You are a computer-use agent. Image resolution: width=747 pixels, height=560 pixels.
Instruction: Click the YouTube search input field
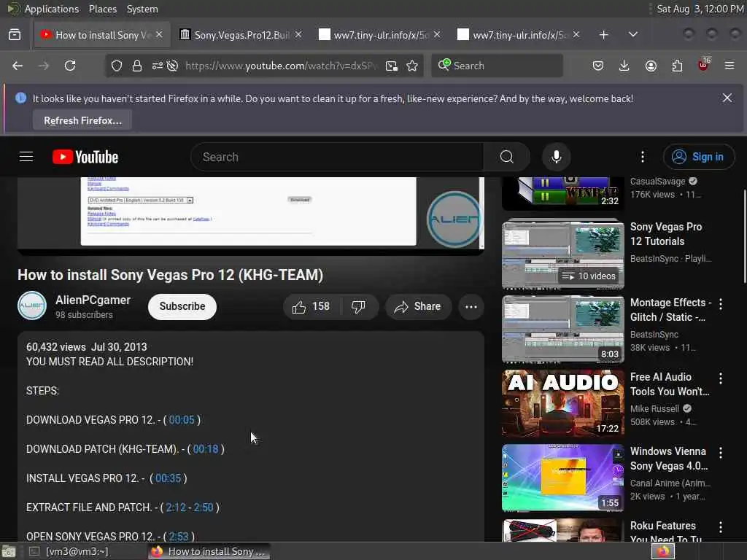(337, 157)
